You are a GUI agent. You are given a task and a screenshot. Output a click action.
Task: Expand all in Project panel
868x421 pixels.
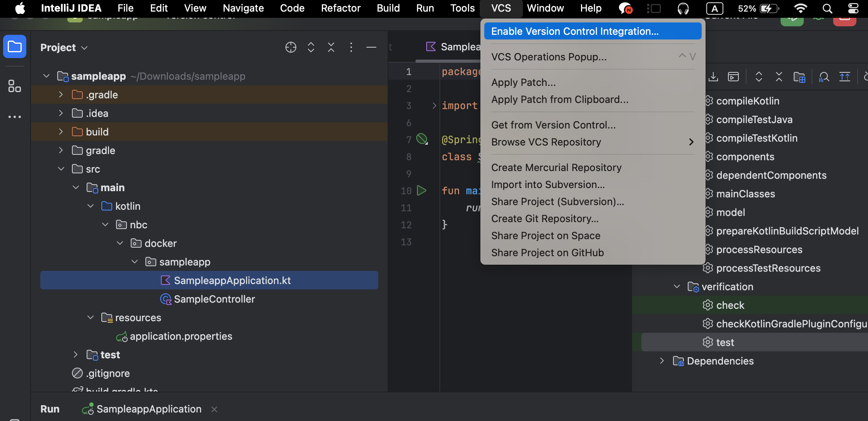pos(311,47)
